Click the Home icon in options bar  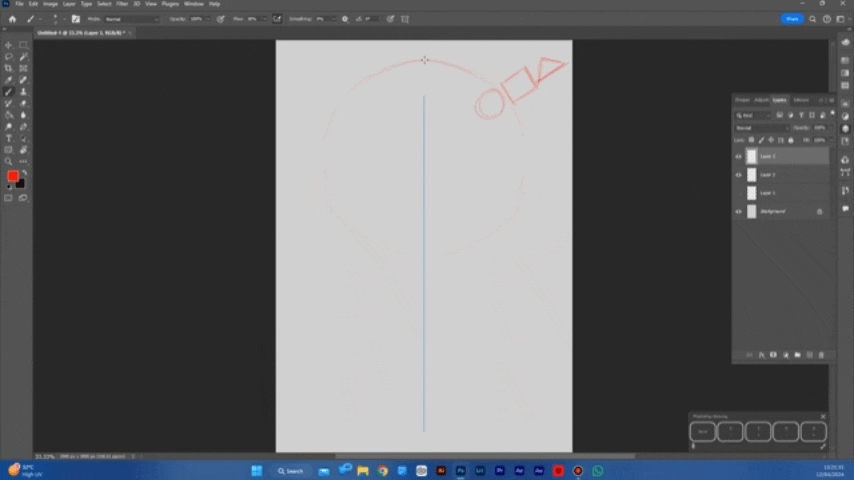(12, 19)
